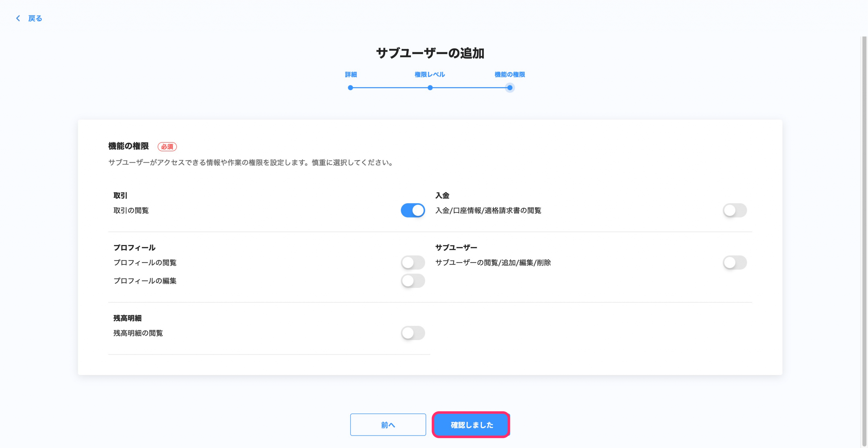Screen dimensions: 868x448
Task: Click the 取引の閲覧 label text
Action: 131,210
